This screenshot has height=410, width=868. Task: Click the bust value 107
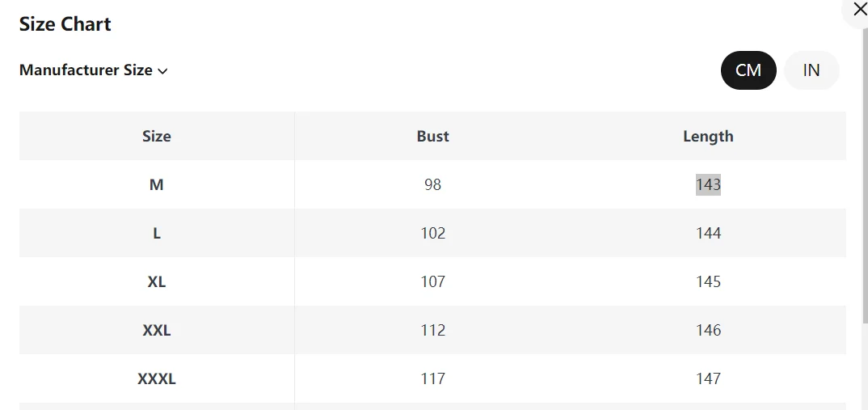tap(433, 281)
